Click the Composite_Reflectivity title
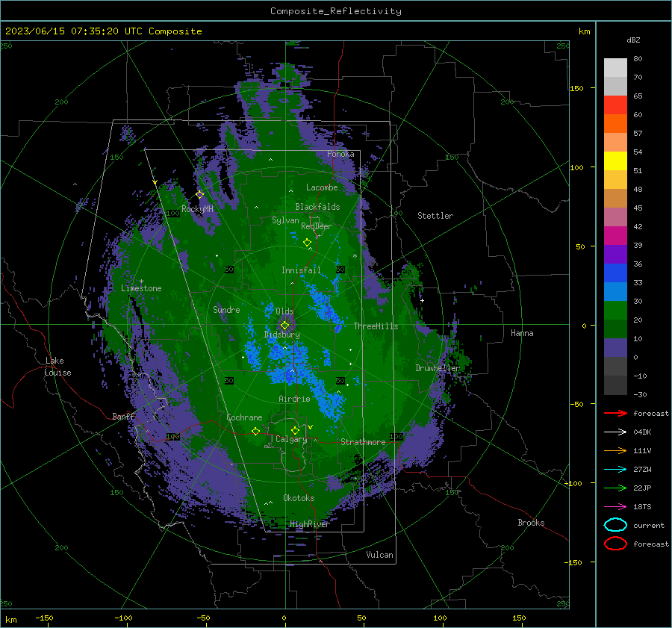 pyautogui.click(x=336, y=11)
